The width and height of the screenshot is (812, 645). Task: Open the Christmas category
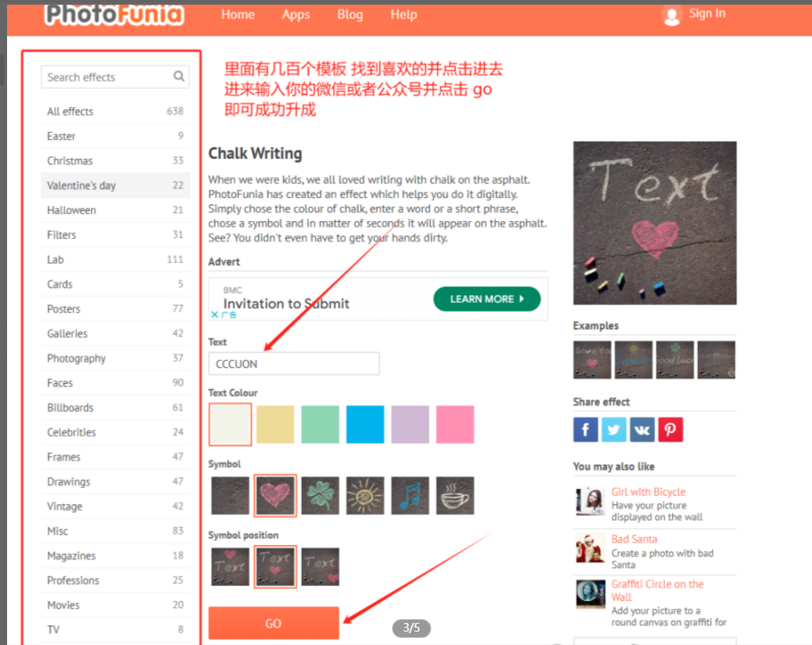pyautogui.click(x=116, y=160)
